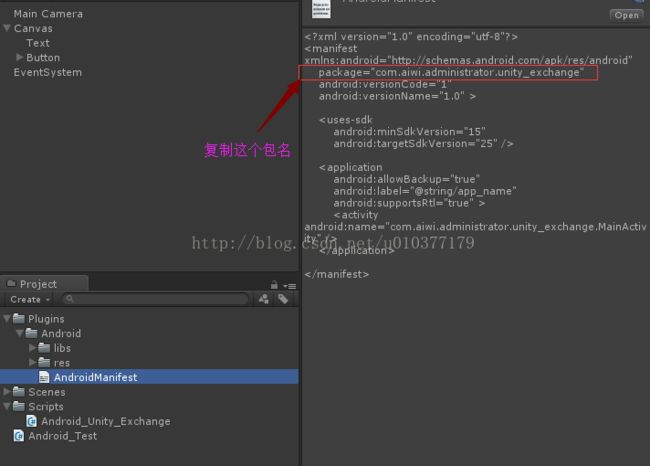This screenshot has width=650, height=466.
Task: Click the android:minSdkVersion line
Action: point(409,132)
